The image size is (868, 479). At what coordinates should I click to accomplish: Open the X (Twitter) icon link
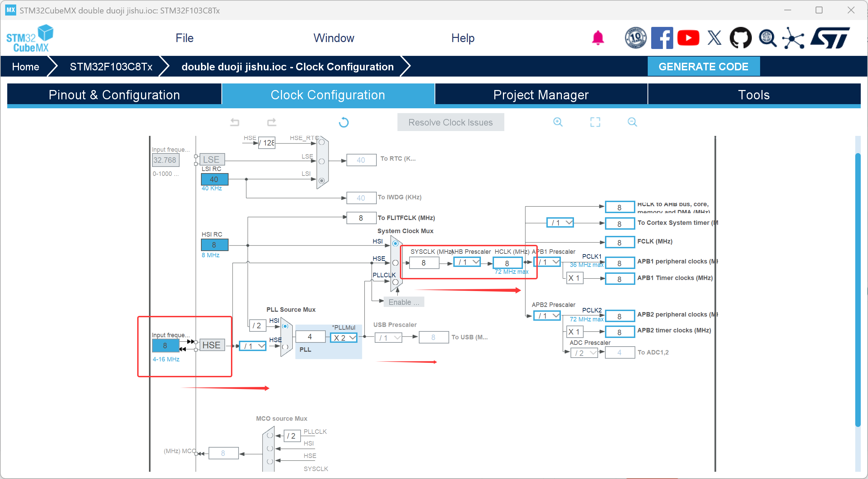click(x=714, y=38)
